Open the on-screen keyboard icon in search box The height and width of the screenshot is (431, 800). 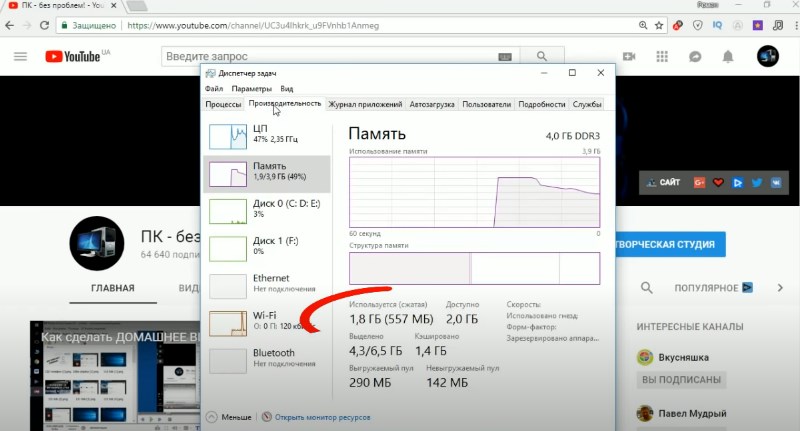point(505,57)
